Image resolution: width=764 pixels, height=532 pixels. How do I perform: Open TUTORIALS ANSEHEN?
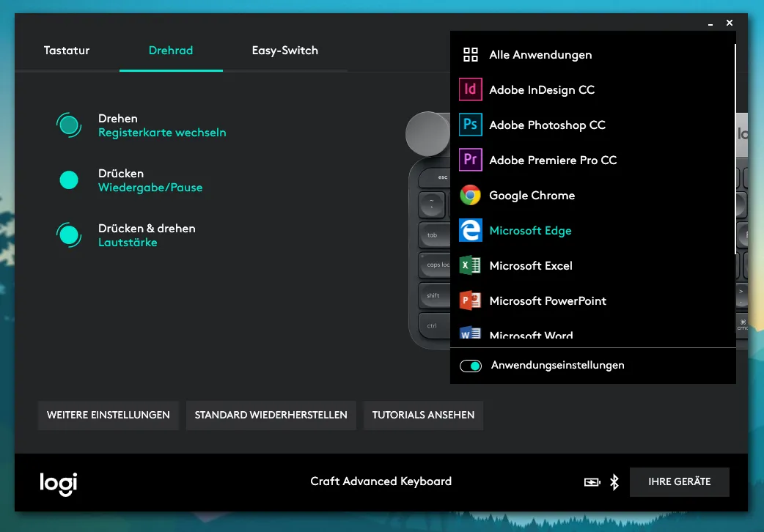point(423,415)
